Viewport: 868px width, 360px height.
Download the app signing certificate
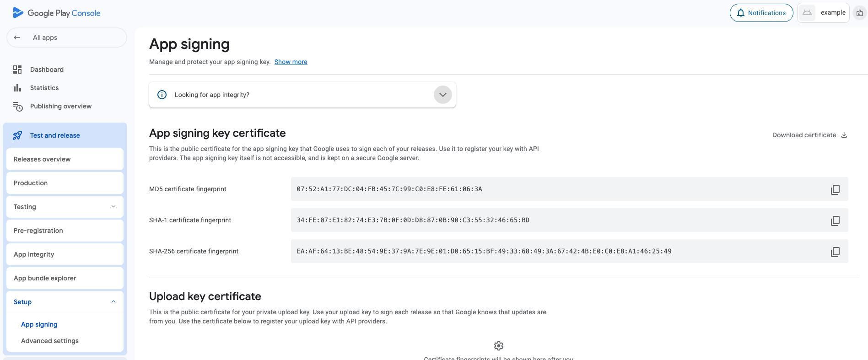click(809, 135)
